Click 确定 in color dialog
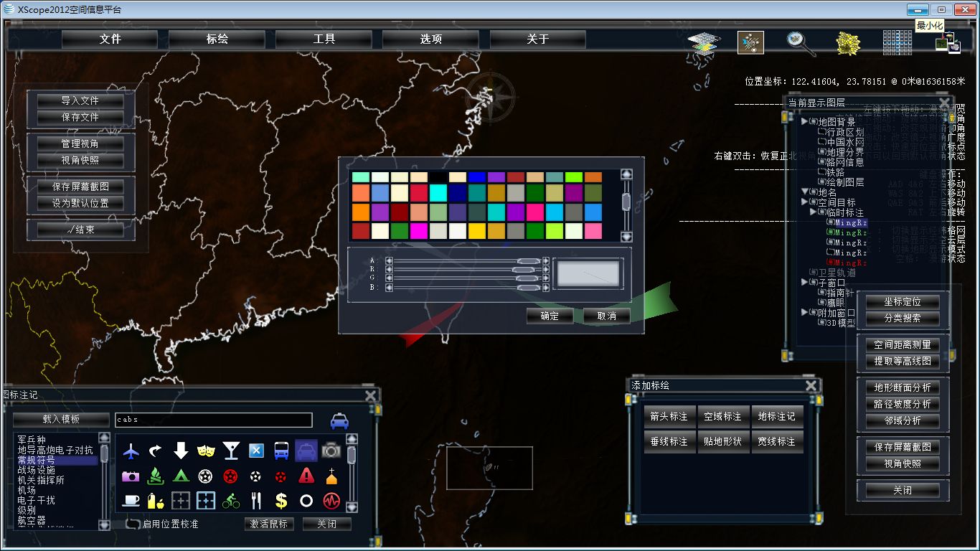Viewport: 980px width, 551px height. coord(550,316)
